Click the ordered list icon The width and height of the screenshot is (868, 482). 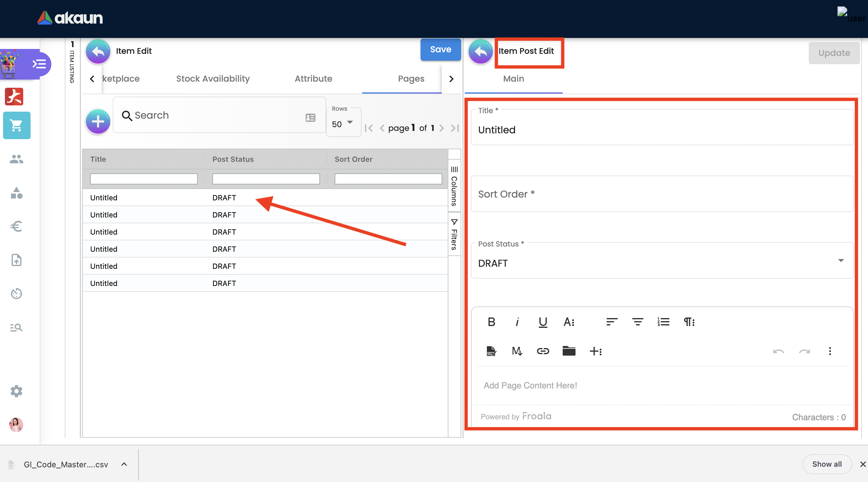[663, 322]
